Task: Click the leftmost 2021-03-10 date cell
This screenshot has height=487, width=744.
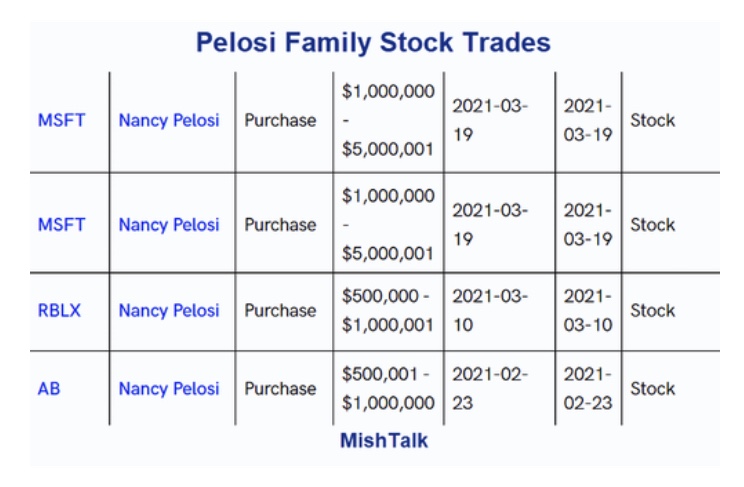Action: [x=489, y=311]
